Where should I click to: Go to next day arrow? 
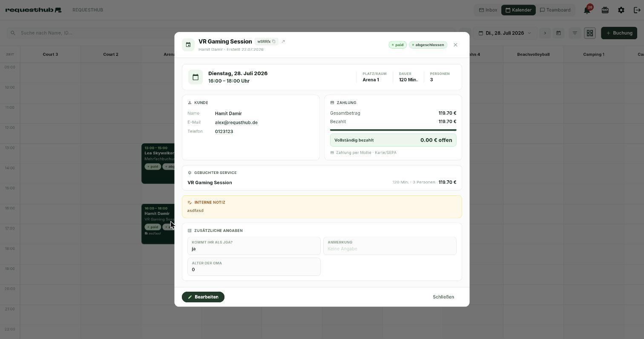pyautogui.click(x=545, y=33)
